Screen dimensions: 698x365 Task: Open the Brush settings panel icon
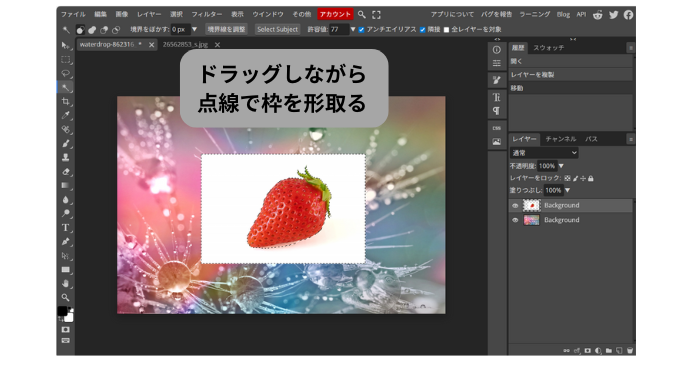pos(496,81)
